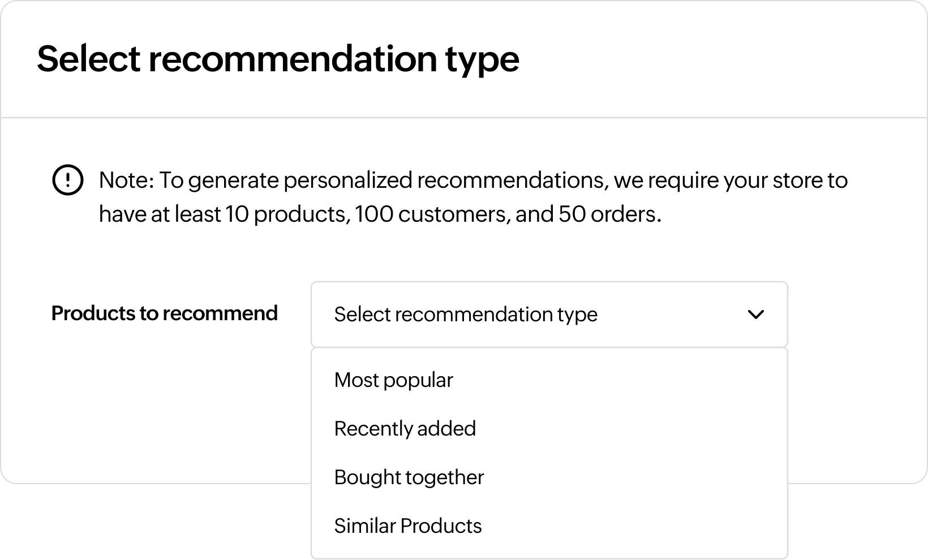Choose Recently added as recommendation type
Viewport: 928px width, 560px height.
point(405,428)
